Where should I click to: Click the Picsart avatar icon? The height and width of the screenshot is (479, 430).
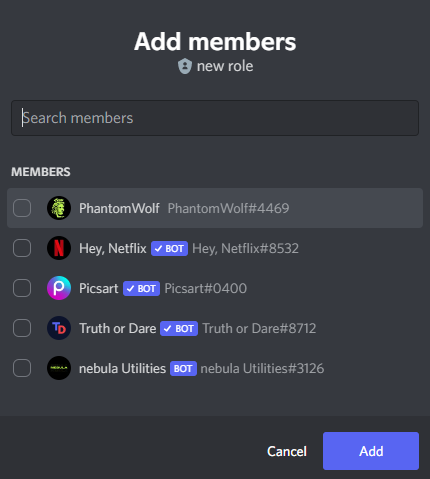coord(59,288)
